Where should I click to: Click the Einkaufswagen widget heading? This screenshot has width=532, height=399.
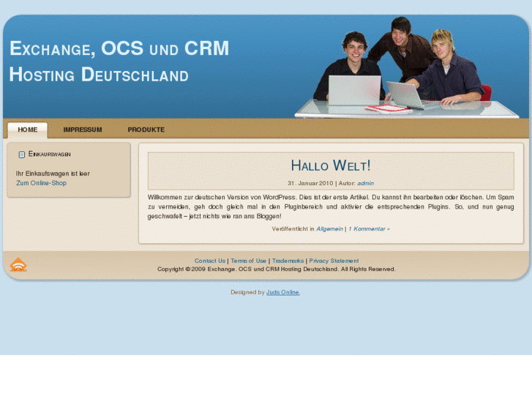[x=50, y=154]
